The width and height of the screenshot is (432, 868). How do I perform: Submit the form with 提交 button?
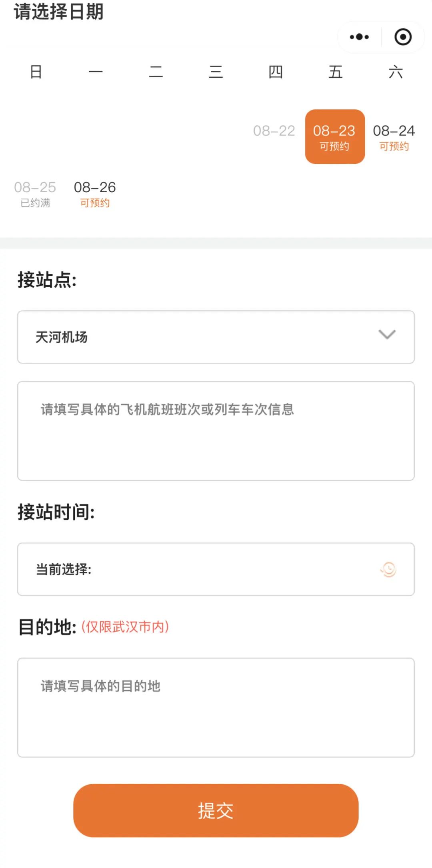216,810
